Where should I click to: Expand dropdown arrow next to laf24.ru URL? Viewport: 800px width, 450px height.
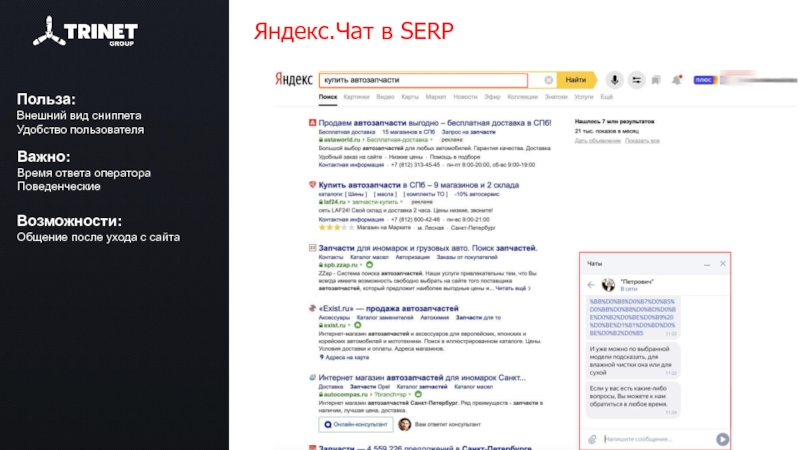click(x=402, y=202)
